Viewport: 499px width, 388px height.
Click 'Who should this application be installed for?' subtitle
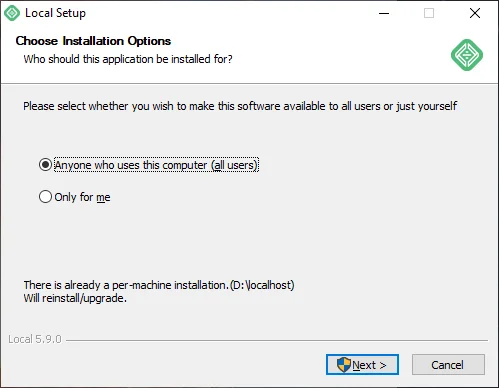point(128,59)
